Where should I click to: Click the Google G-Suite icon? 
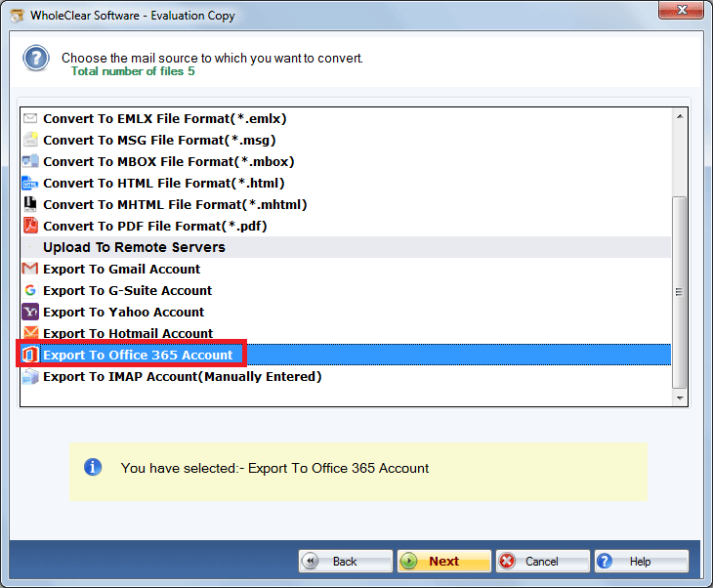[x=30, y=290]
